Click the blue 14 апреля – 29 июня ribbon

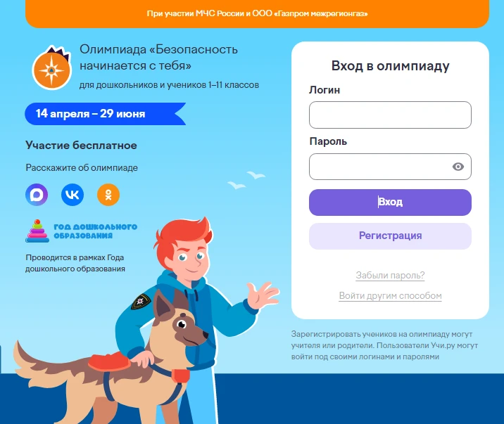click(x=105, y=114)
